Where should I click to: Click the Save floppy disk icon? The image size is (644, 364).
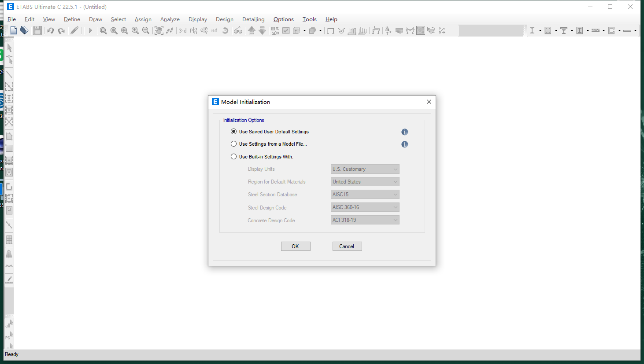click(37, 30)
